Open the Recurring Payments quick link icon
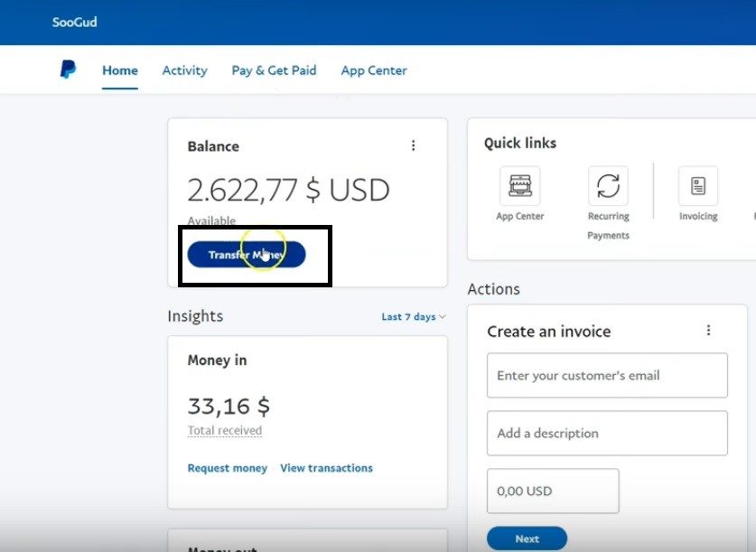756x552 pixels. pyautogui.click(x=608, y=185)
